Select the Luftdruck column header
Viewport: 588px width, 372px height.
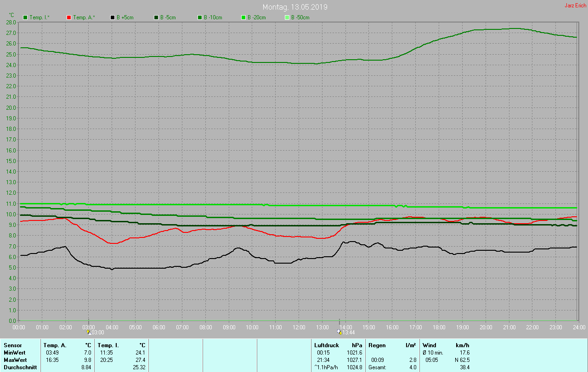pyautogui.click(x=326, y=345)
